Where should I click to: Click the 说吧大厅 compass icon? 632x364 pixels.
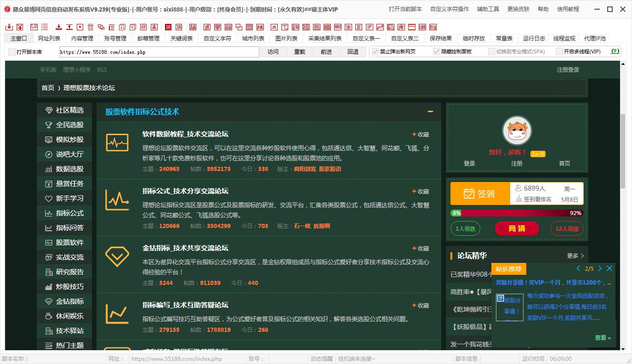(49, 154)
